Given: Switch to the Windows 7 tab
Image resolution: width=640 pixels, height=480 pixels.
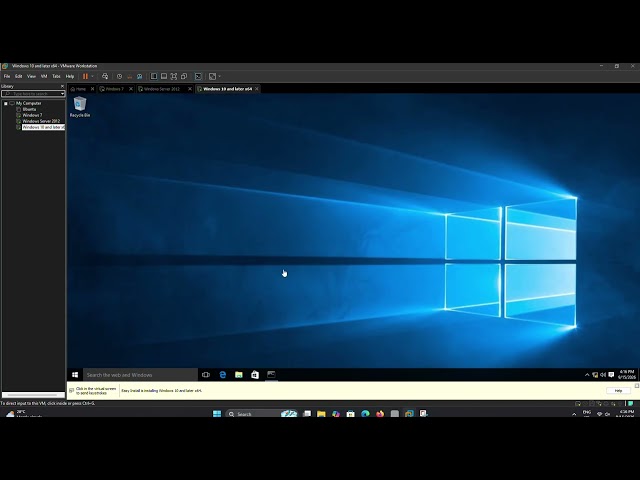Looking at the screenshot, I should click(x=113, y=89).
